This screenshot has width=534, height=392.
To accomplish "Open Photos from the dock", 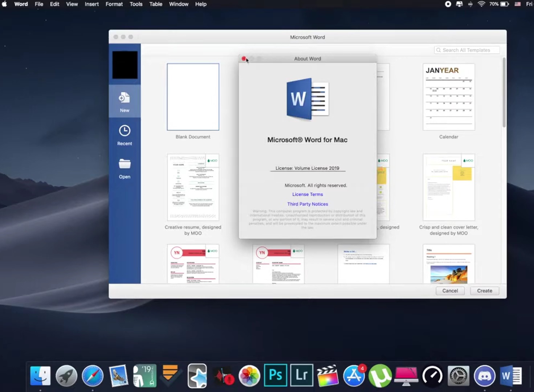I will (x=249, y=376).
